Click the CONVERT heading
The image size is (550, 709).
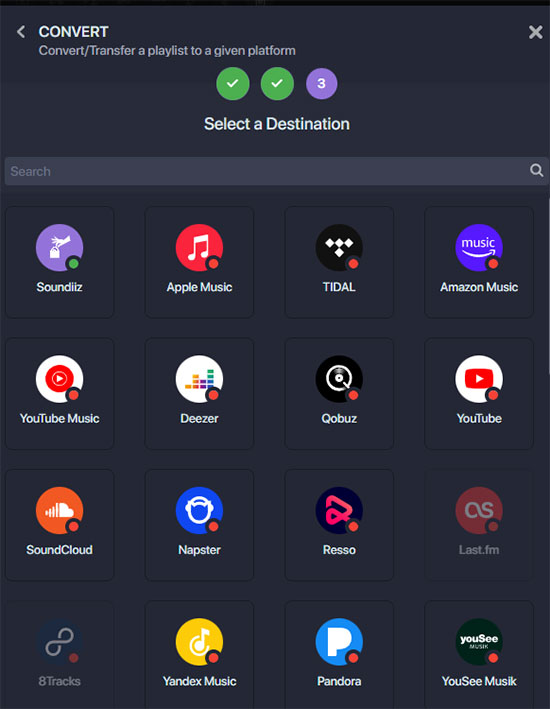click(73, 32)
